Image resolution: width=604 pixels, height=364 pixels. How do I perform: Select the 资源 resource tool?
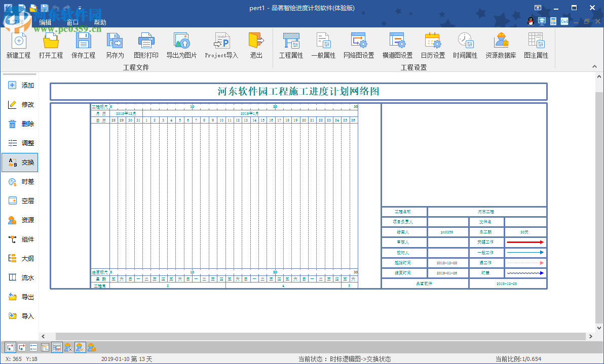(20, 220)
